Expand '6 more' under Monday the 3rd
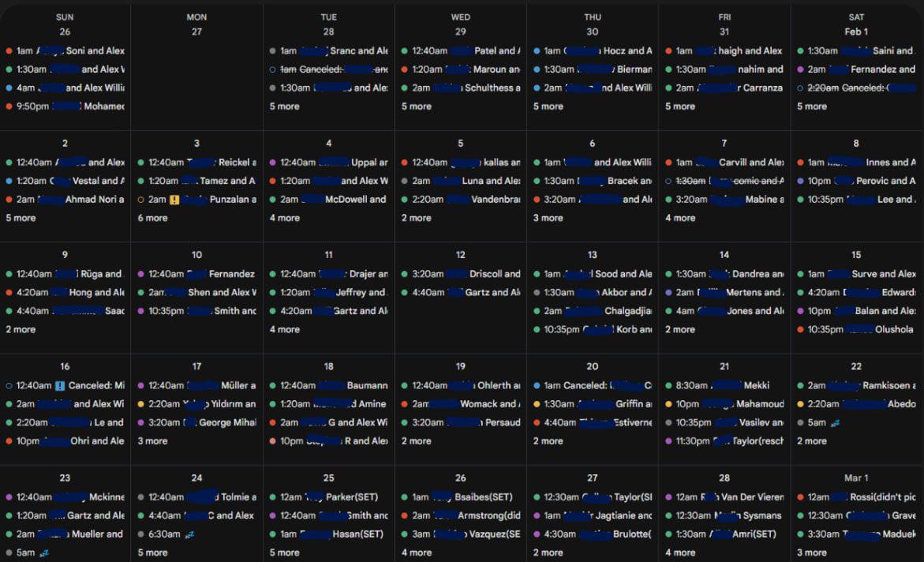Image resolution: width=924 pixels, height=562 pixels. coord(152,218)
